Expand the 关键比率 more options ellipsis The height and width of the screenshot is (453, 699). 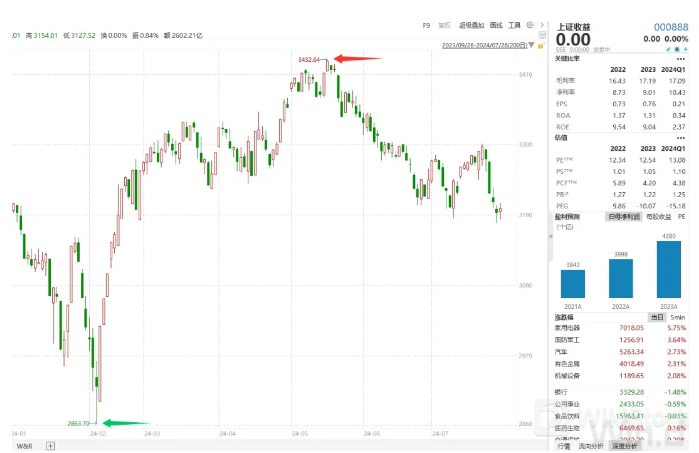click(x=679, y=60)
